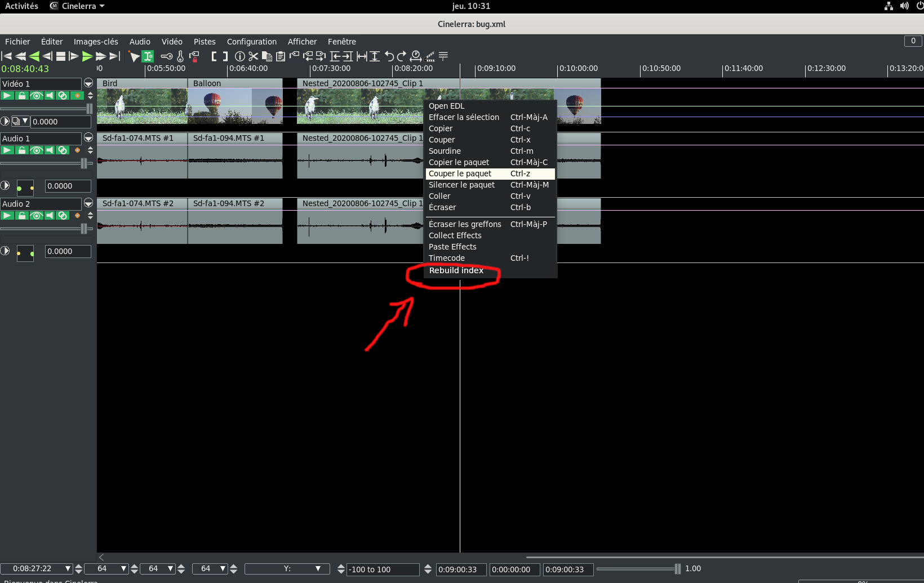The width and height of the screenshot is (924, 583).
Task: Open the 0:08:27:22 zoom duration dropdown
Action: (x=68, y=569)
